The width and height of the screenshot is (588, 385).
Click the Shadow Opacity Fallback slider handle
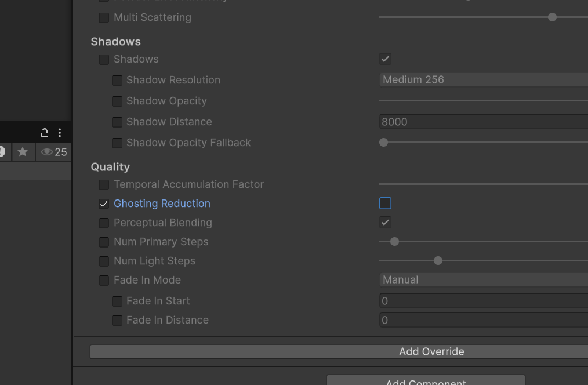tap(383, 142)
